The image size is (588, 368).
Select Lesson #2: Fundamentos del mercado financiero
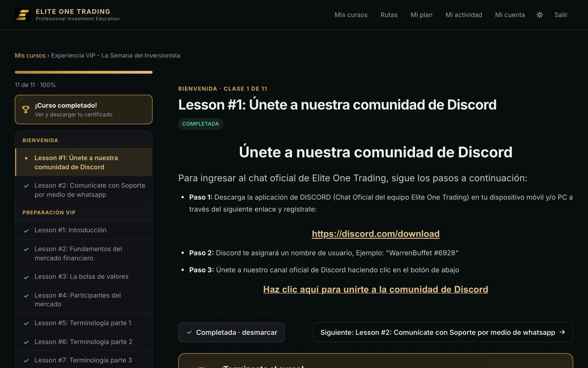point(84,253)
